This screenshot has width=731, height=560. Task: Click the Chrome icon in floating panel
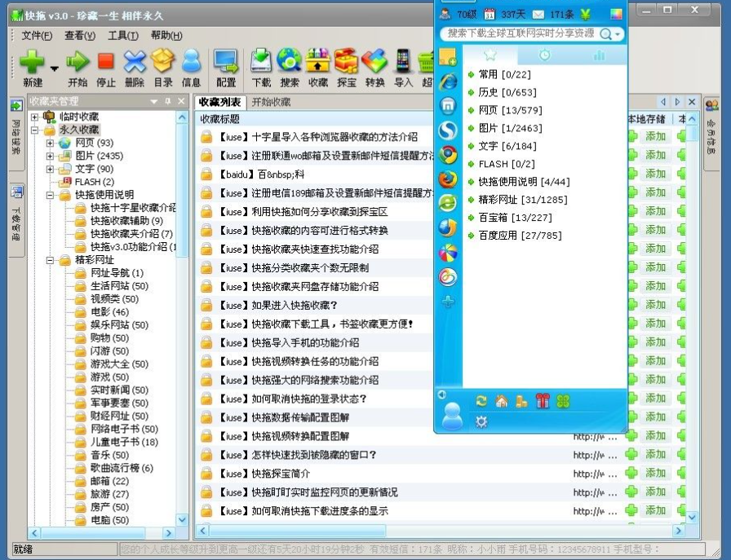point(448,155)
